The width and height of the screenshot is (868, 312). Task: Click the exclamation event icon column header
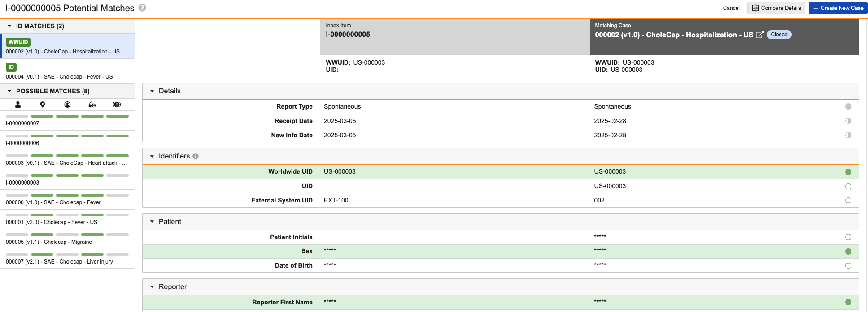(x=117, y=105)
